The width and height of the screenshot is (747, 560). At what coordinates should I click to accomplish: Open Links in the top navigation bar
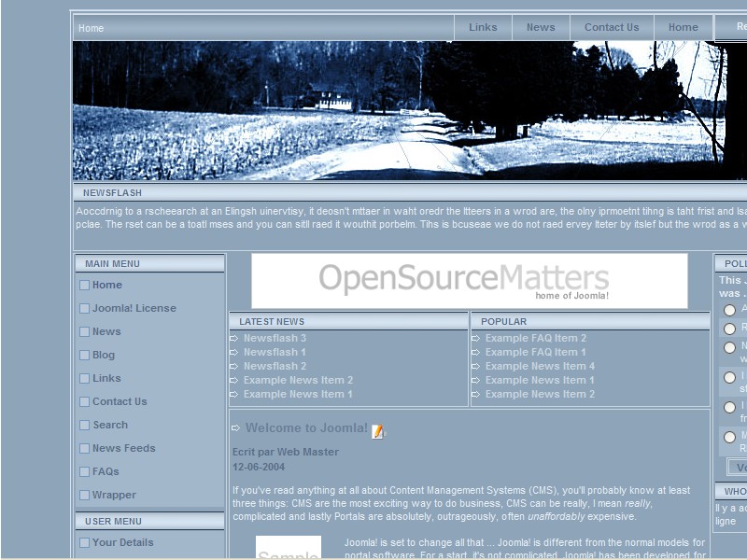(483, 28)
